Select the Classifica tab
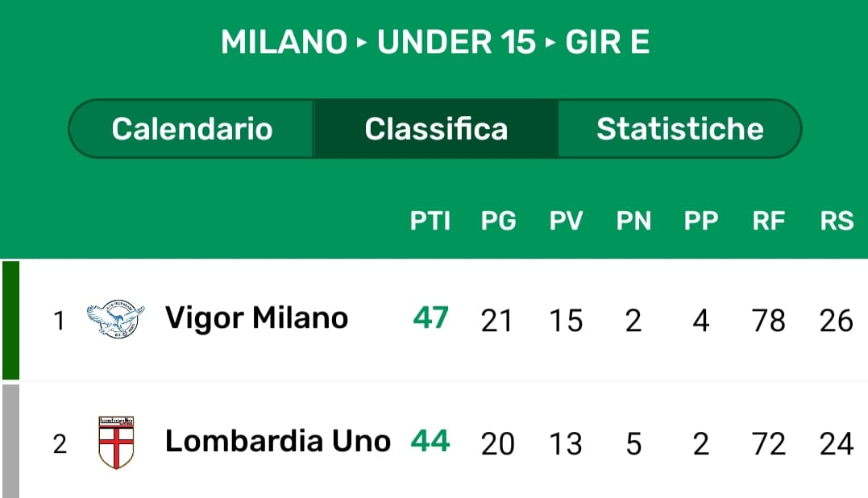The image size is (868, 498). click(436, 129)
